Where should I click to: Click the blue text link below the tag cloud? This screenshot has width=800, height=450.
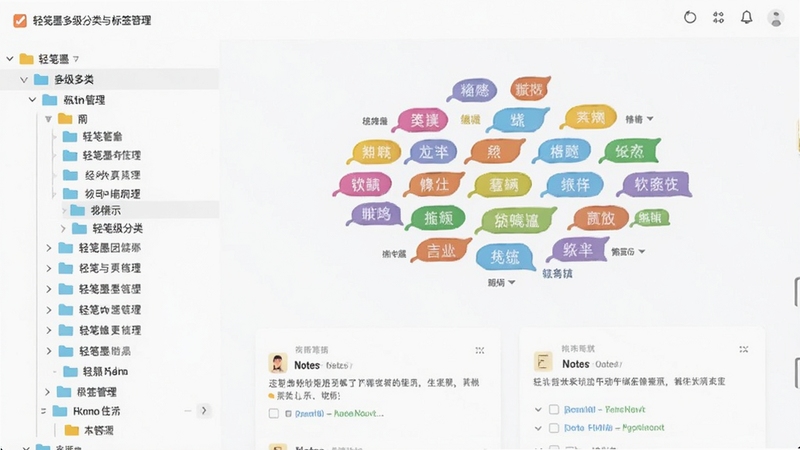tap(557, 273)
